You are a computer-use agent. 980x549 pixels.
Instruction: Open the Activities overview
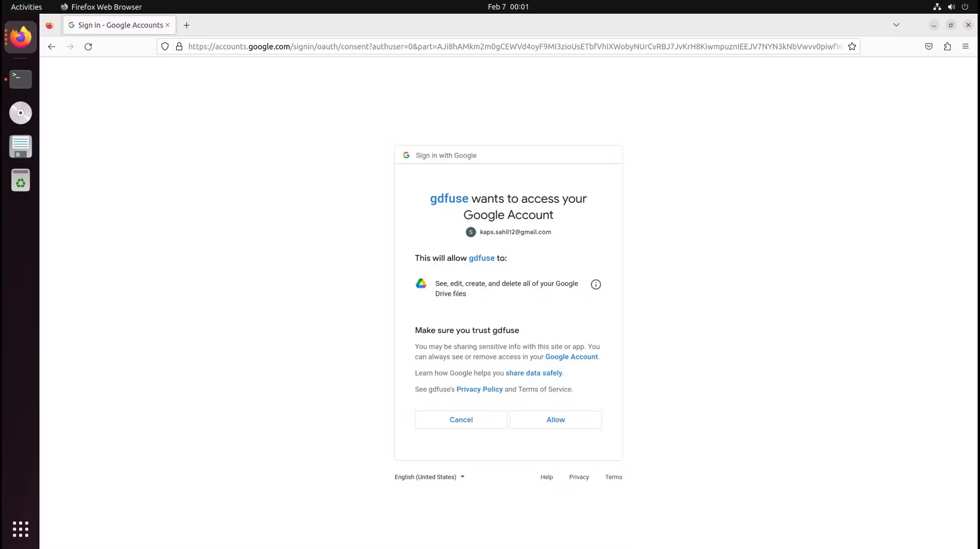coord(26,7)
